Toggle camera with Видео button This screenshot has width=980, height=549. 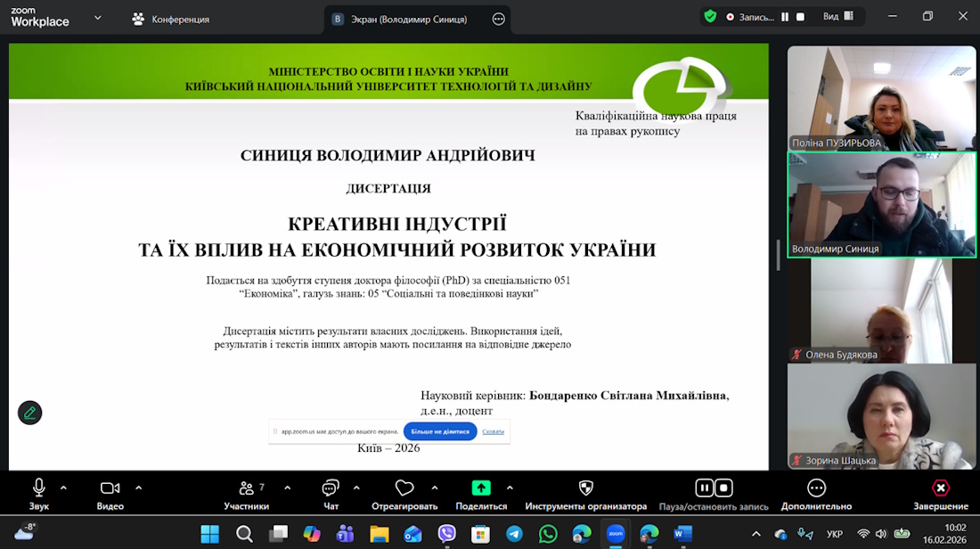pyautogui.click(x=110, y=488)
